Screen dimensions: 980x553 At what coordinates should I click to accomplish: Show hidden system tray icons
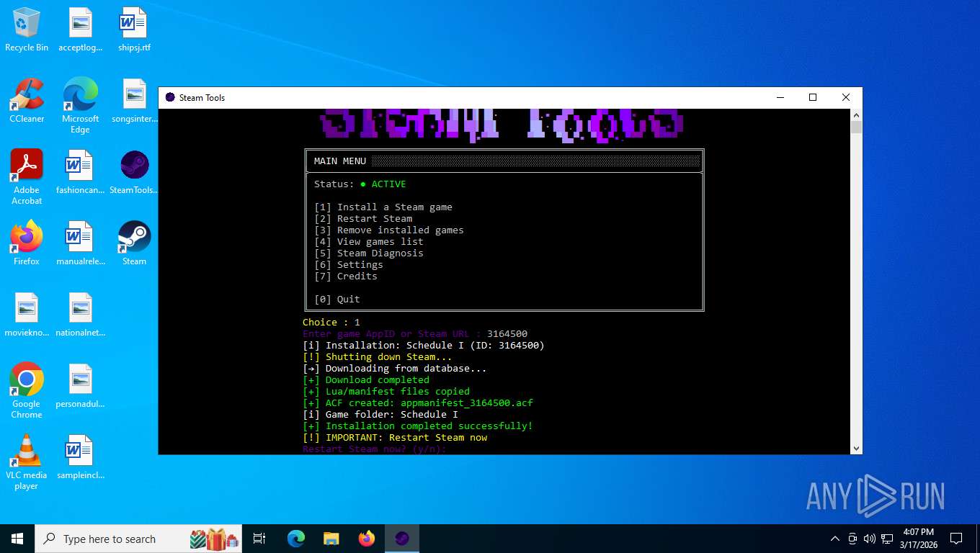click(835, 539)
